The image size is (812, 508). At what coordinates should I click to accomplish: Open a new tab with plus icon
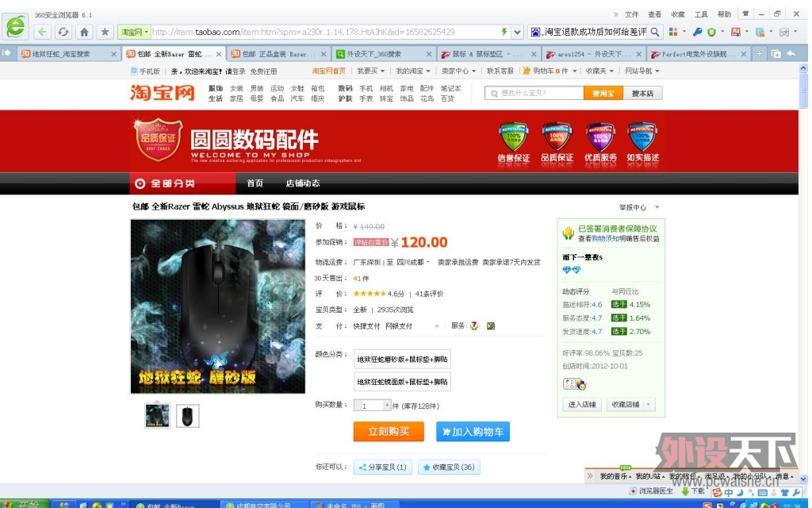coord(759,53)
